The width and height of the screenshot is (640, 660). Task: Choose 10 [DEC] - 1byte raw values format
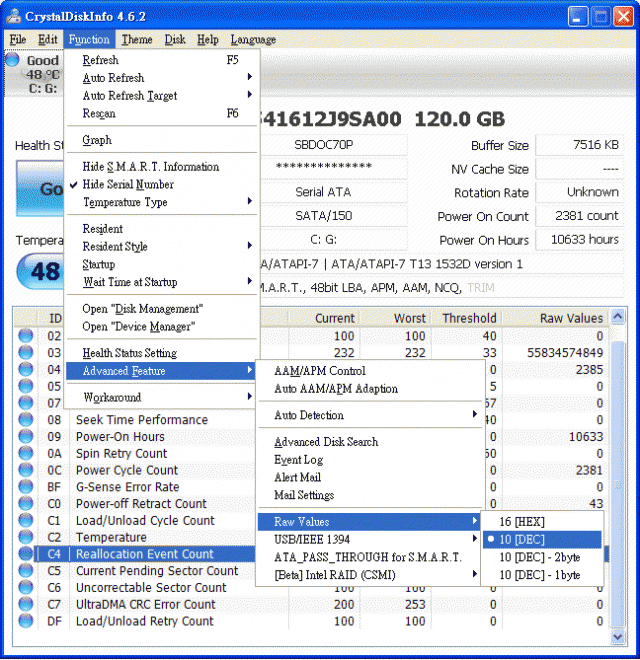click(541, 575)
